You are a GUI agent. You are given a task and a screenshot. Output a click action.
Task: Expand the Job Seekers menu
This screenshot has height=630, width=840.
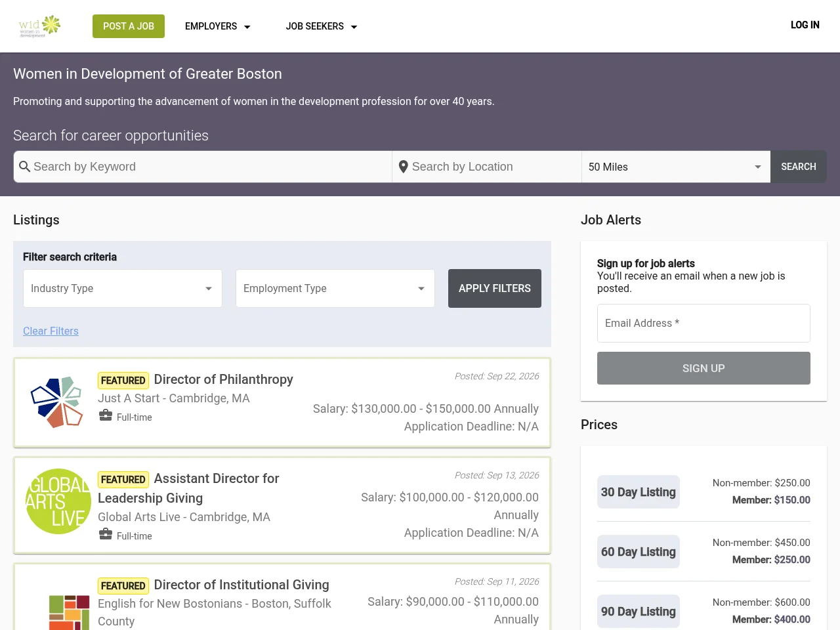pyautogui.click(x=322, y=26)
